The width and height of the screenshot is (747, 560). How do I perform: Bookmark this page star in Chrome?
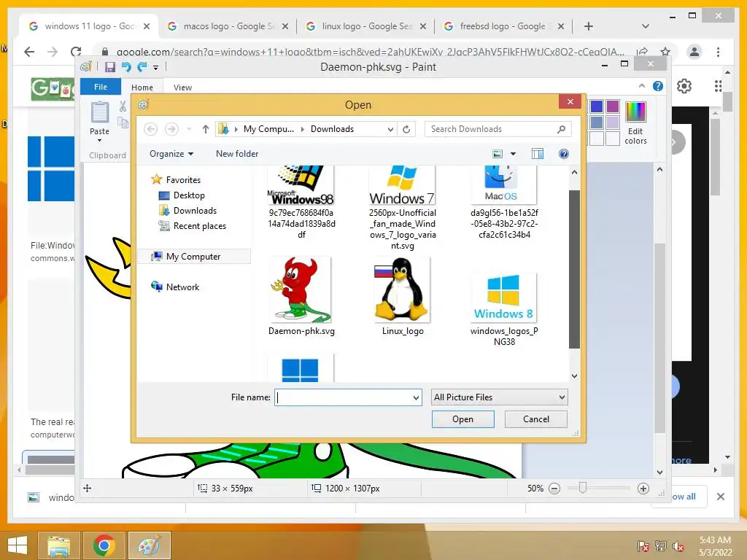pos(665,52)
